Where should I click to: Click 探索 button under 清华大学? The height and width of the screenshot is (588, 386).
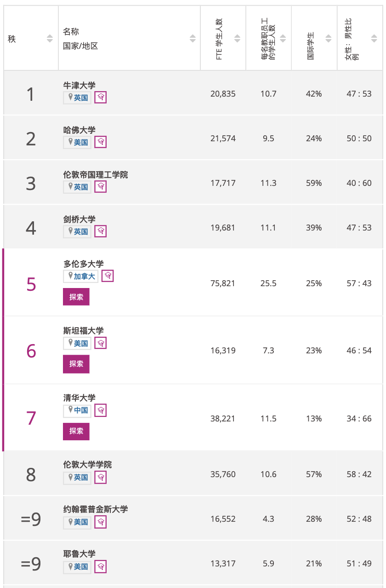[76, 431]
